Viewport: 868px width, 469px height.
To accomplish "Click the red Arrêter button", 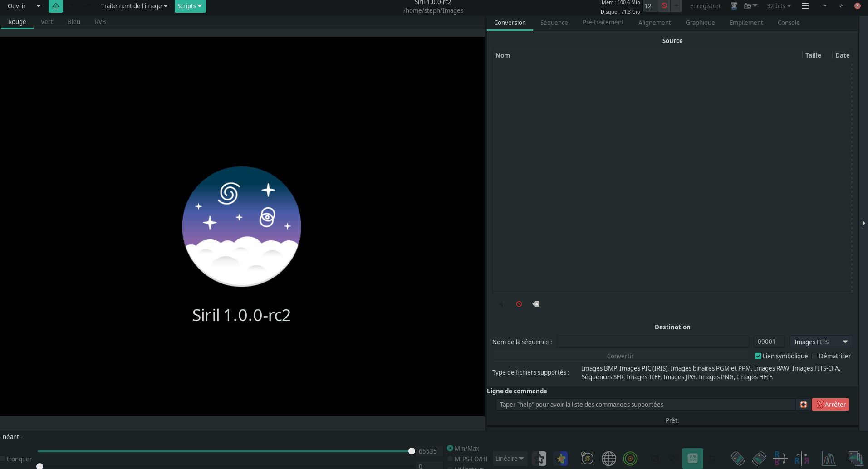I will pos(831,405).
